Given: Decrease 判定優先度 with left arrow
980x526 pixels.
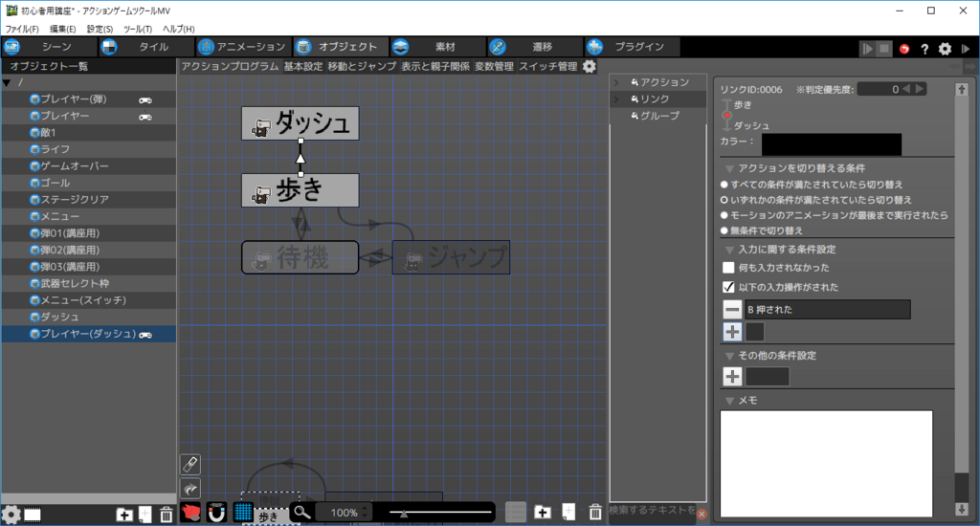Looking at the screenshot, I should pyautogui.click(x=906, y=89).
